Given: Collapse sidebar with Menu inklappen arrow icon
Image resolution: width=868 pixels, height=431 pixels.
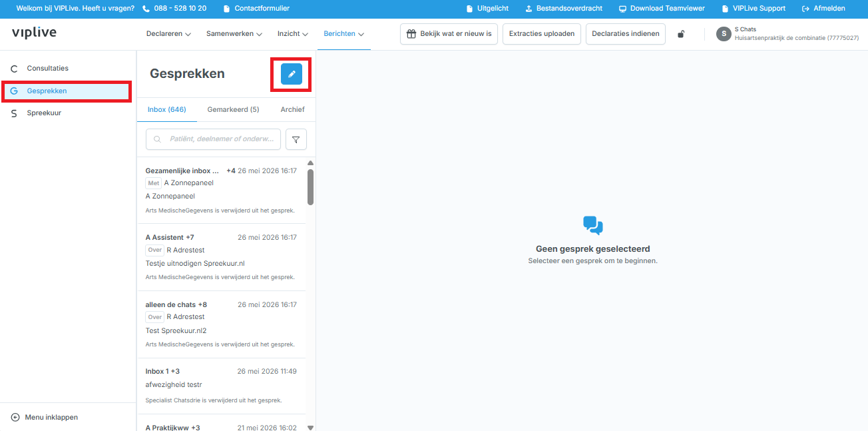Looking at the screenshot, I should pos(15,417).
